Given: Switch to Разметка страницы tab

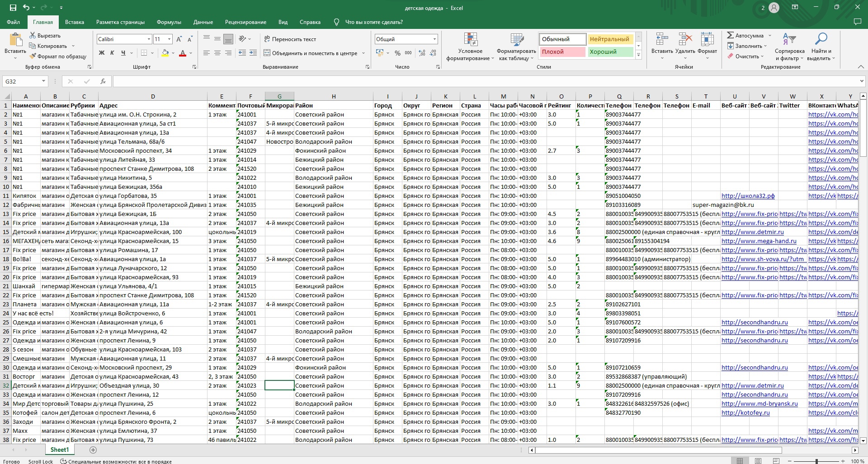Looking at the screenshot, I should click(120, 22).
